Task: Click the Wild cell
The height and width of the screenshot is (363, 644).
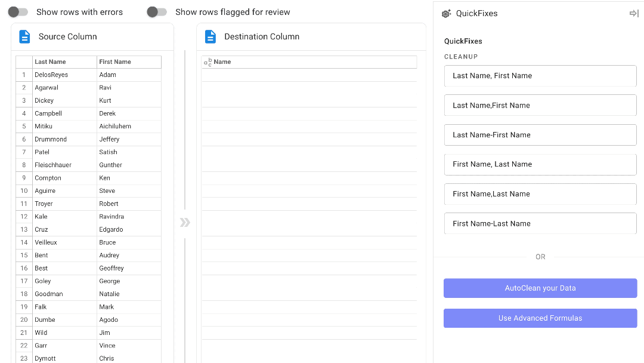Action: pyautogui.click(x=64, y=333)
